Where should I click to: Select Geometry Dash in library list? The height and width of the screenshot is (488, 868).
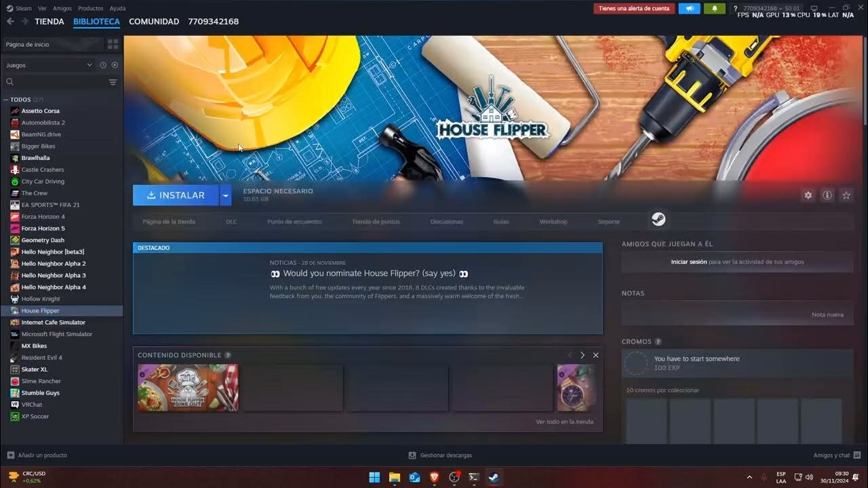tap(43, 240)
